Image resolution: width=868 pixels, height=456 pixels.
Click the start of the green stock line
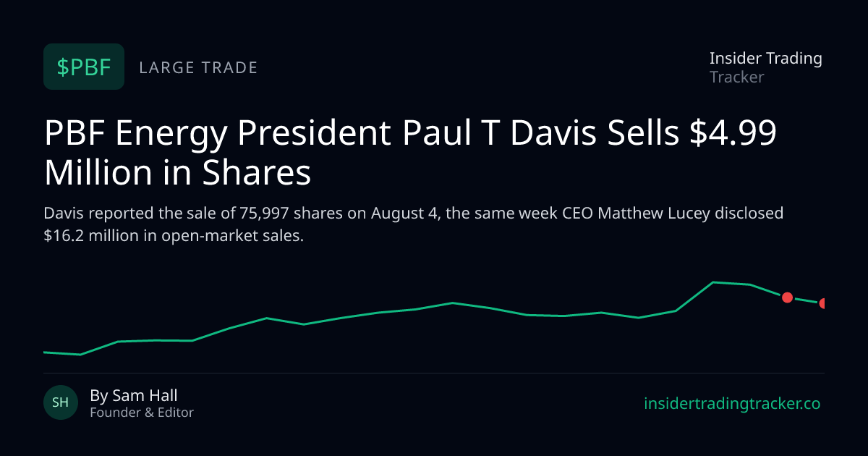[45, 352]
